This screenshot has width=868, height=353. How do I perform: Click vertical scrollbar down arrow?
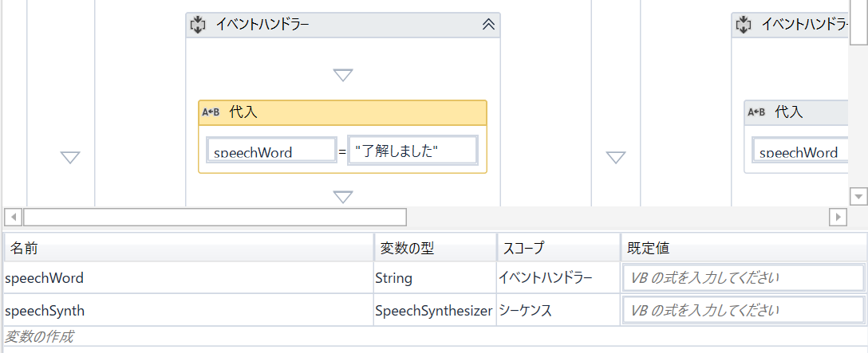(x=858, y=195)
